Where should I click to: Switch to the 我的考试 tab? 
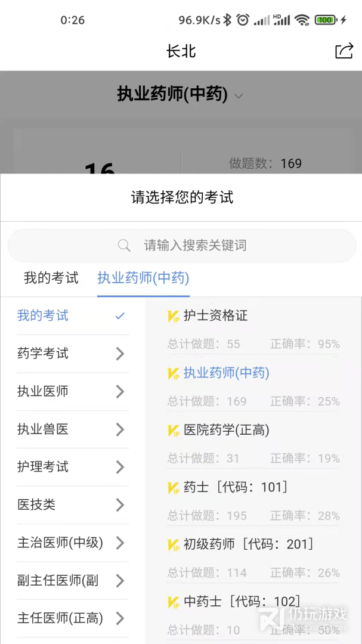51,277
